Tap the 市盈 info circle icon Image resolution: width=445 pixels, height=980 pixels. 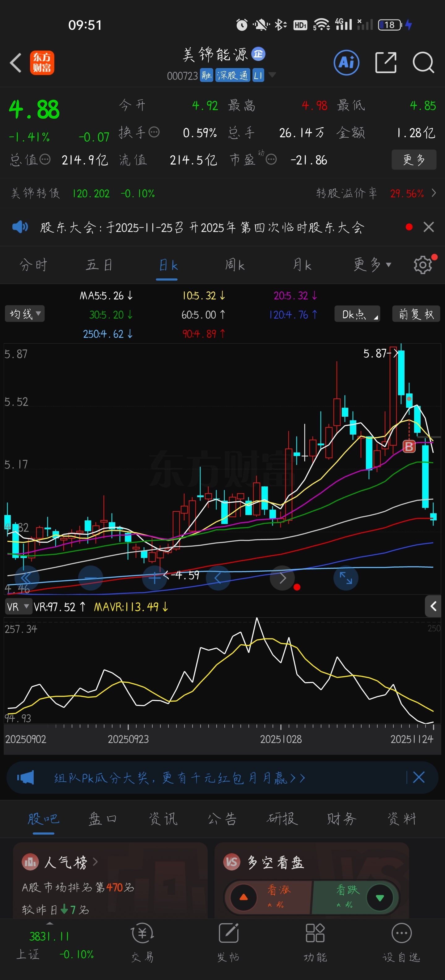pyautogui.click(x=271, y=159)
